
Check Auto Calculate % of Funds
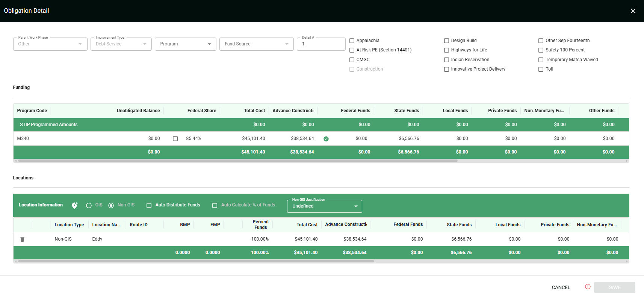tap(215, 205)
